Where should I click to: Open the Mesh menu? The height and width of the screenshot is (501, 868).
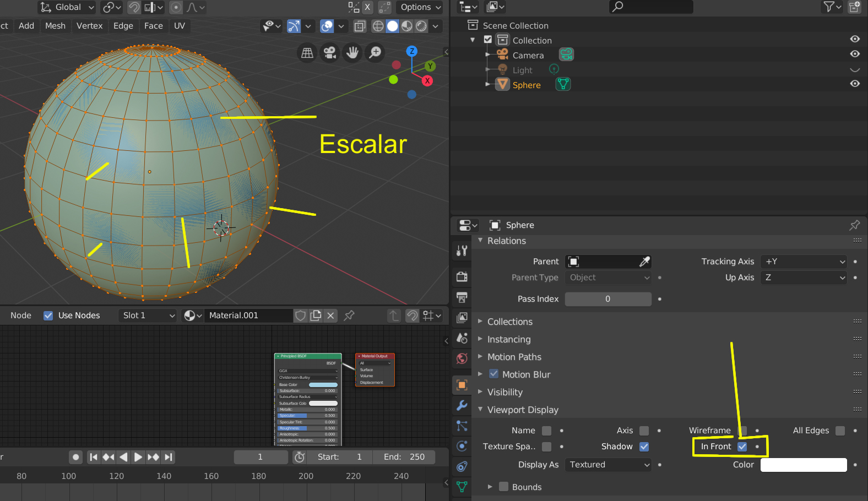[x=55, y=26]
